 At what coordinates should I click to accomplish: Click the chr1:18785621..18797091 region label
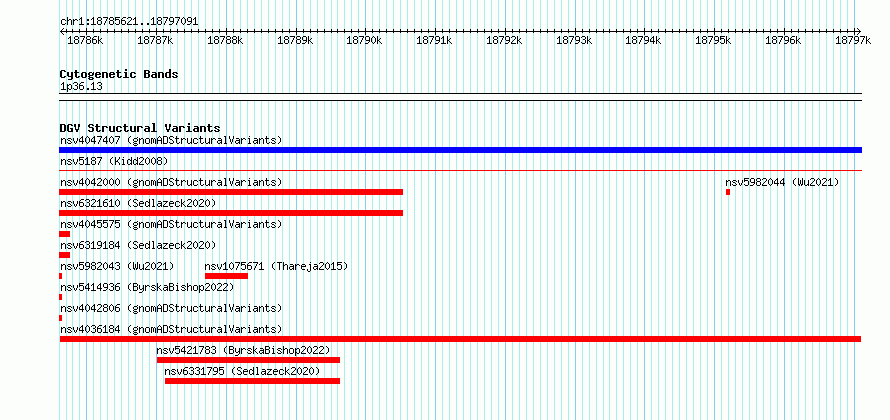coord(129,22)
